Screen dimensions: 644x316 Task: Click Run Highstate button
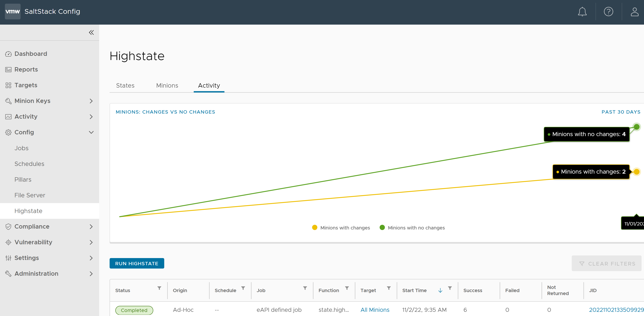137,263
